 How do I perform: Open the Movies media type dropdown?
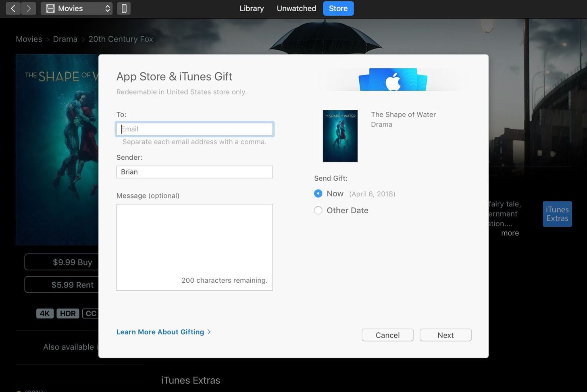[77, 8]
